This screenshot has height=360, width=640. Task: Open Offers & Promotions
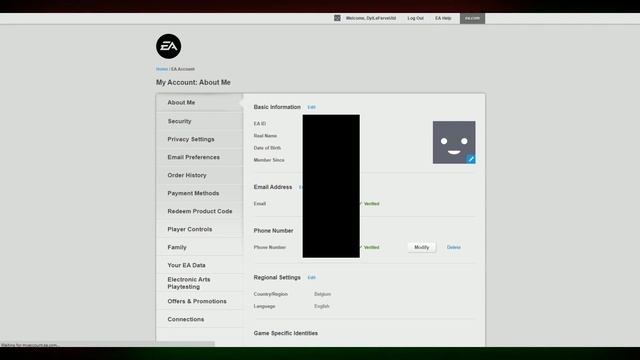click(199, 301)
